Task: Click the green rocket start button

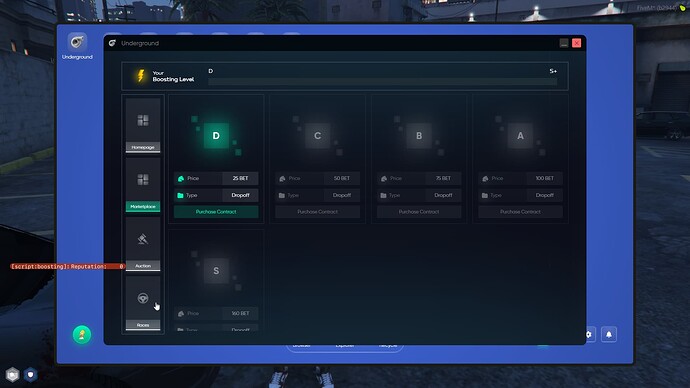Action: [x=82, y=335]
